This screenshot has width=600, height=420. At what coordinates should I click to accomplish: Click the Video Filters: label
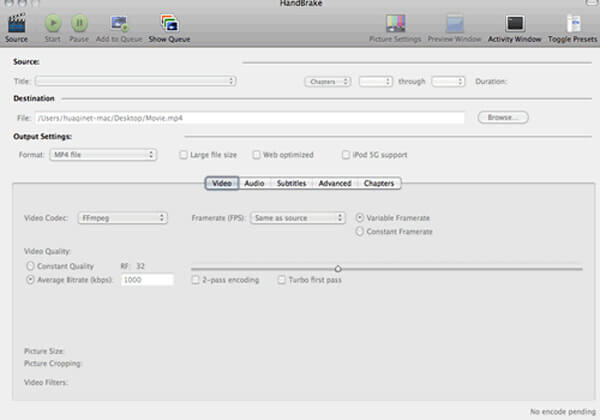point(46,383)
